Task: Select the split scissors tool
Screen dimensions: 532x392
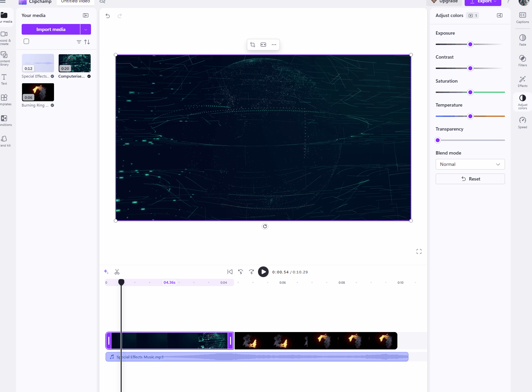Action: pyautogui.click(x=117, y=272)
